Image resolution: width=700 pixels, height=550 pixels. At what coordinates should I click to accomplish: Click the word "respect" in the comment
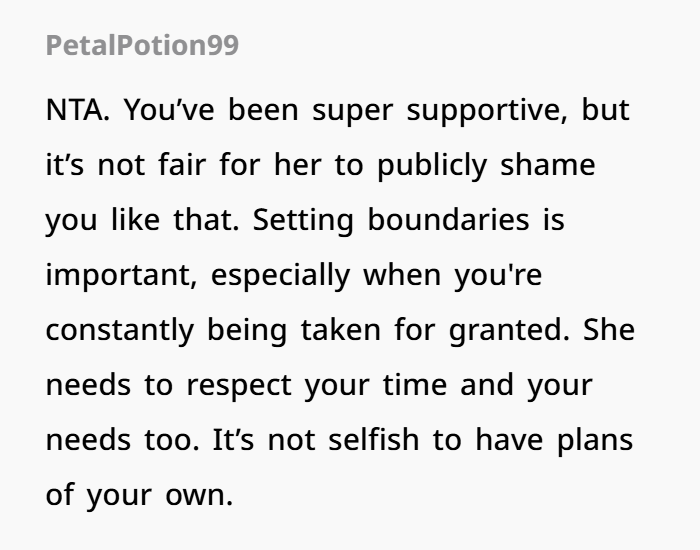coord(239,386)
